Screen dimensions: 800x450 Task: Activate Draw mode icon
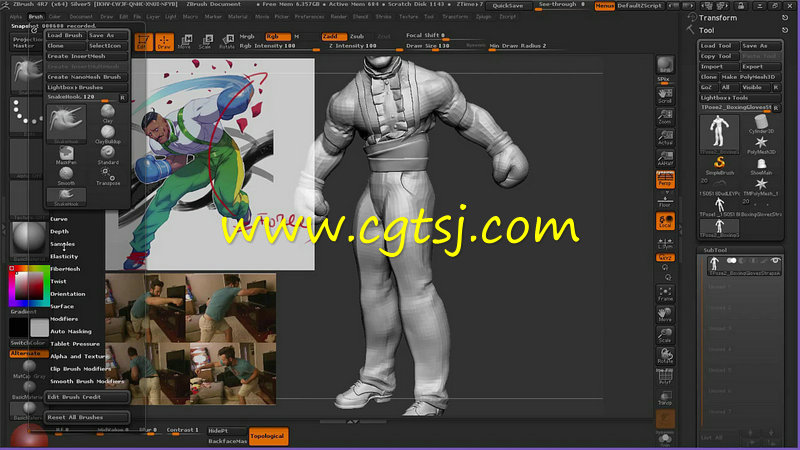coord(164,42)
